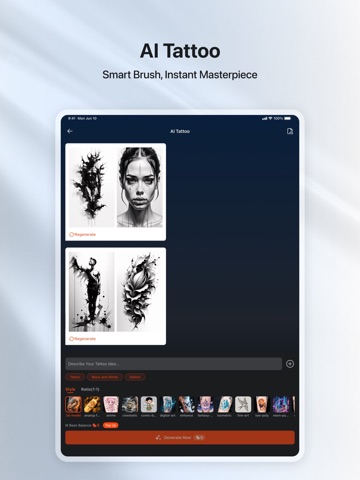Tap the circular upload arrow icon

point(290,364)
